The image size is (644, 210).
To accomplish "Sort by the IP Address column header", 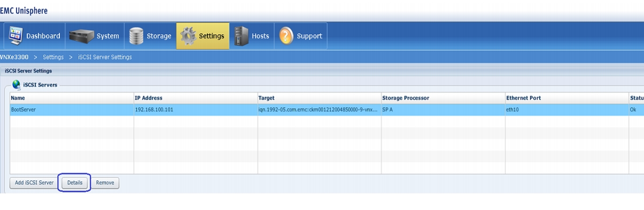I will [x=196, y=98].
